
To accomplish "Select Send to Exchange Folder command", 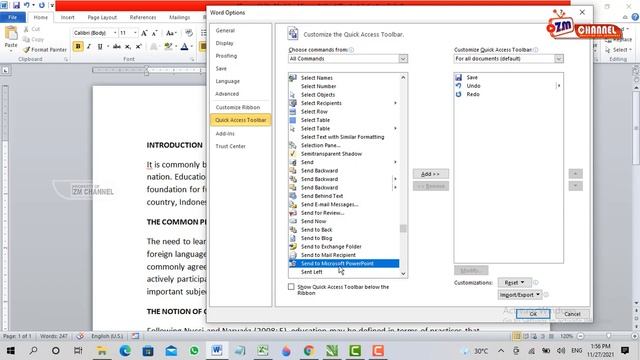I will pyautogui.click(x=344, y=247).
